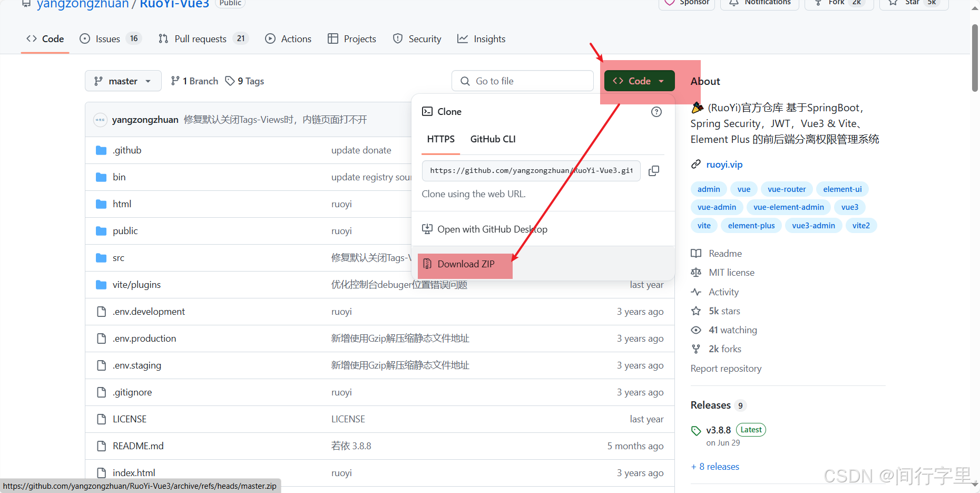Click the element-plus topic tag
The height and width of the screenshot is (493, 980).
pyautogui.click(x=751, y=226)
